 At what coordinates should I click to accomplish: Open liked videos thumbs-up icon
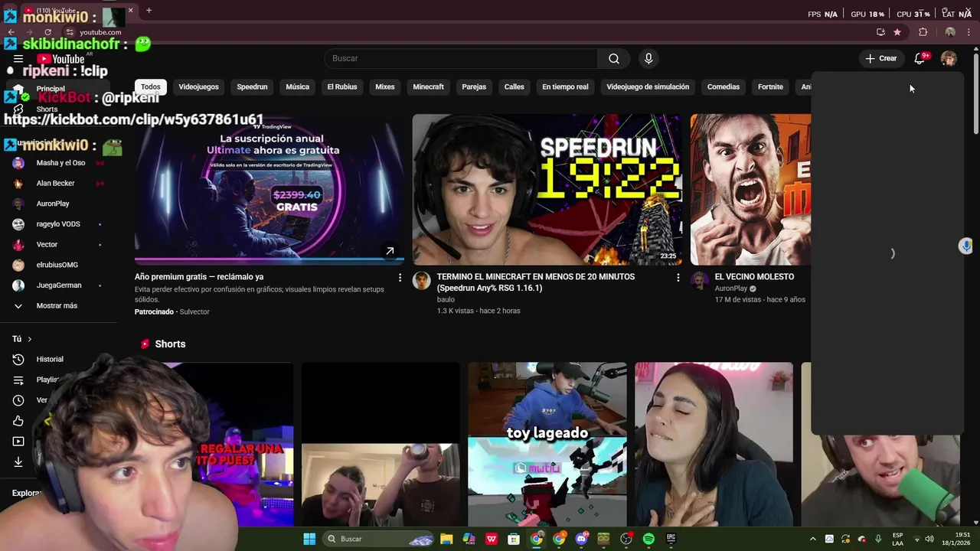[x=18, y=421]
